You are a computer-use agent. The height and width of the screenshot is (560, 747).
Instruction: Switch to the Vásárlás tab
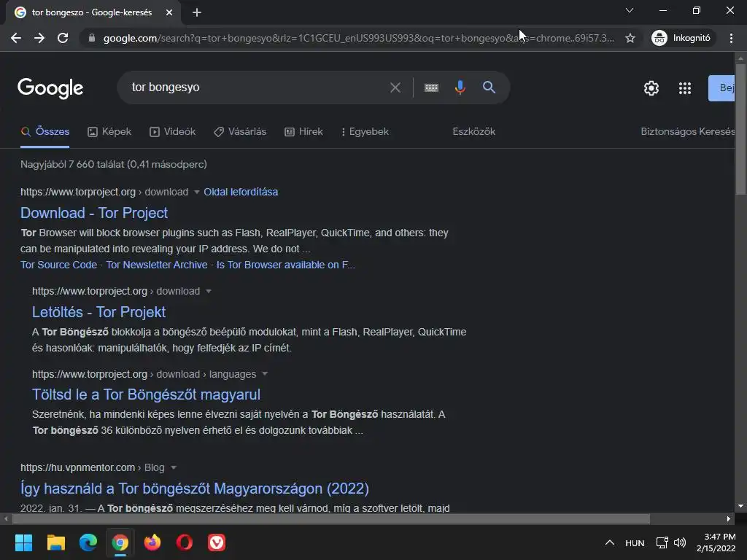click(240, 132)
